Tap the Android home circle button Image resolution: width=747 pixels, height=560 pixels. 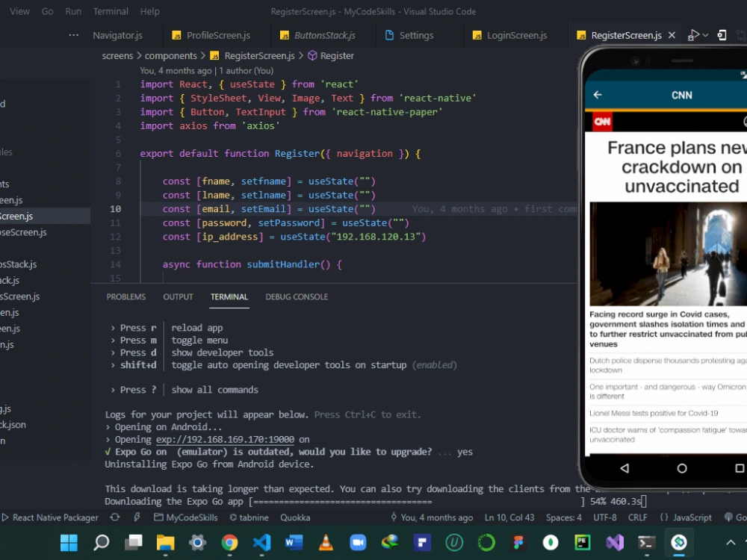tap(682, 468)
